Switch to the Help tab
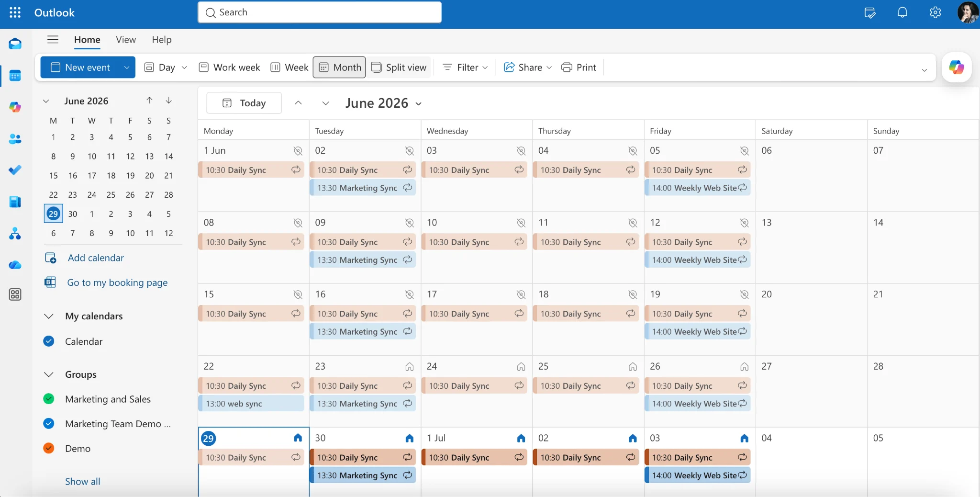Viewport: 980px width, 497px height. [x=162, y=40]
